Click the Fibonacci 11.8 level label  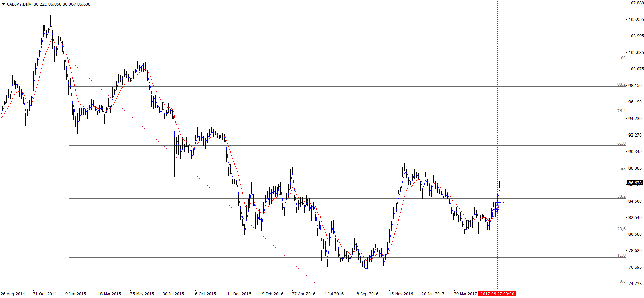click(x=621, y=255)
